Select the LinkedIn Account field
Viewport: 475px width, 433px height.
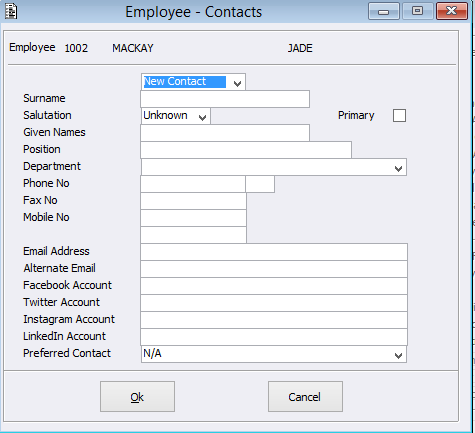coord(274,337)
